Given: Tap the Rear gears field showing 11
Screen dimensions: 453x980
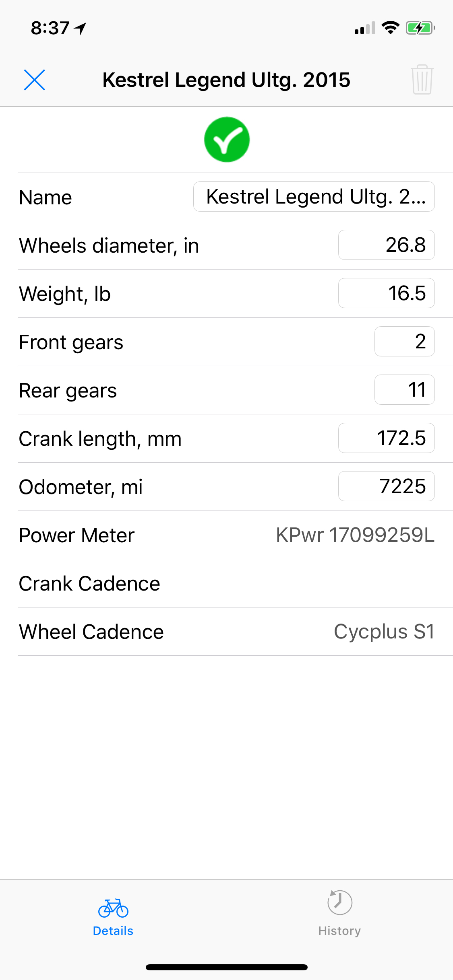Looking at the screenshot, I should (404, 390).
